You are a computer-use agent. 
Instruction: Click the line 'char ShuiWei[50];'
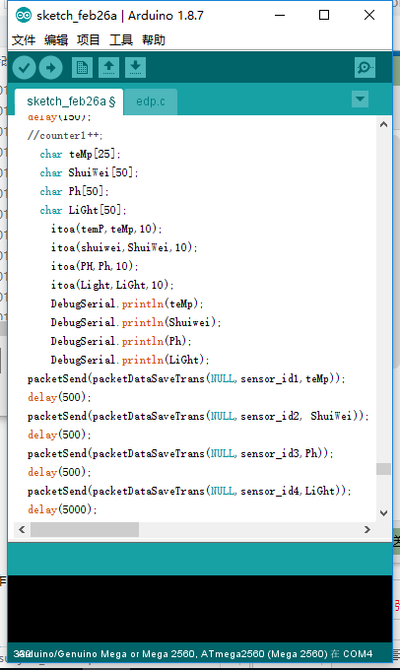pos(89,173)
